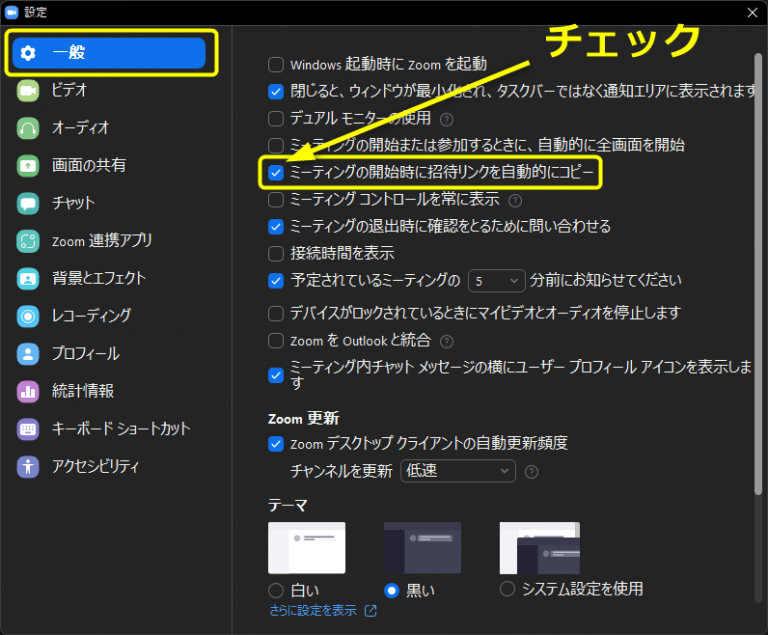The image size is (768, 635).
Task: Open the プロフィール tab label
Action: coord(86,354)
